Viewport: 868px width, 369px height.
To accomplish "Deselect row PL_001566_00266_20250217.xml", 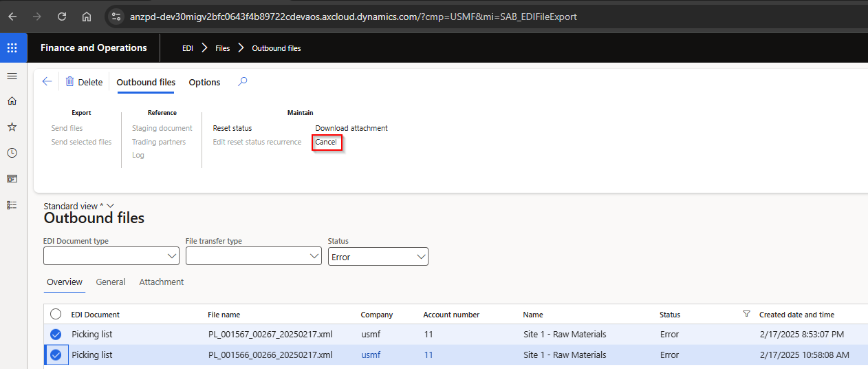I will point(56,355).
